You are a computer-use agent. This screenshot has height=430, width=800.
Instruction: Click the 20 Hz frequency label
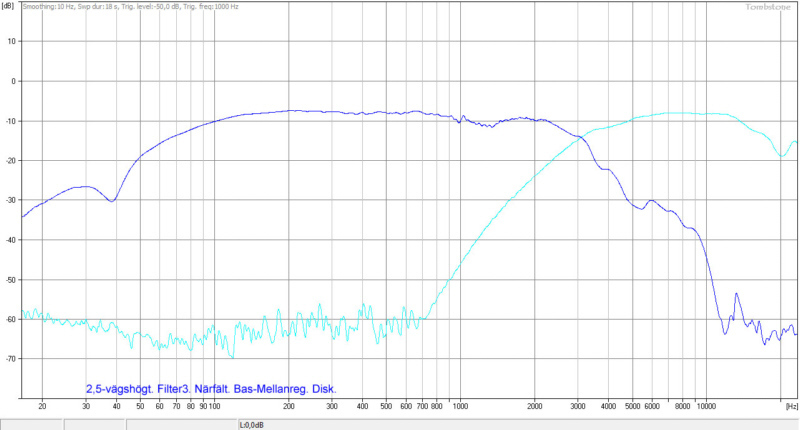[x=42, y=407]
